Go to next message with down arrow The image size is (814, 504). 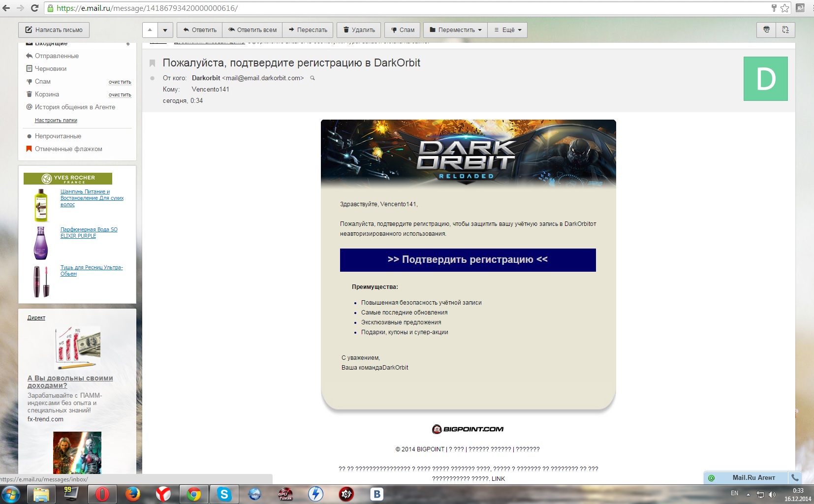tap(165, 30)
